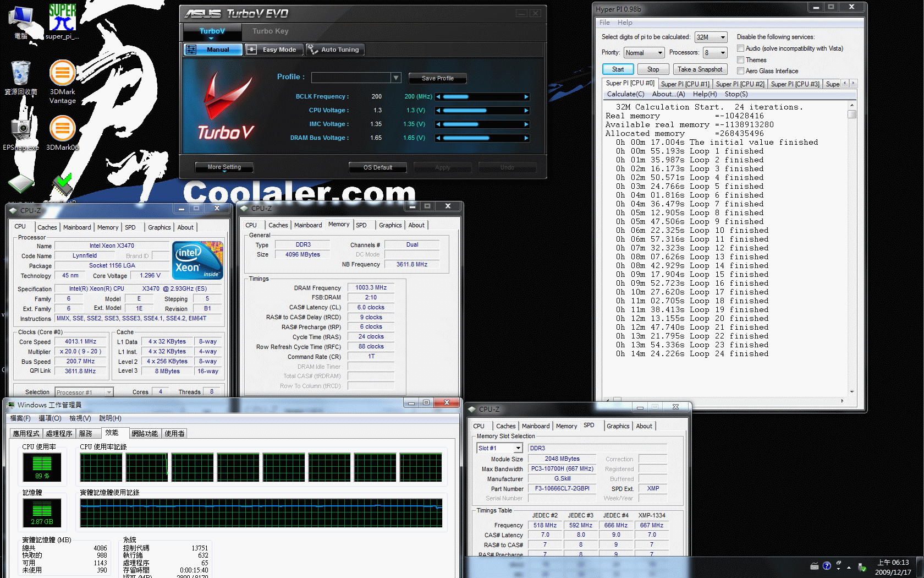This screenshot has height=578, width=924.
Task: Decrease BCLK Frequency with left arrow
Action: pyautogui.click(x=438, y=97)
